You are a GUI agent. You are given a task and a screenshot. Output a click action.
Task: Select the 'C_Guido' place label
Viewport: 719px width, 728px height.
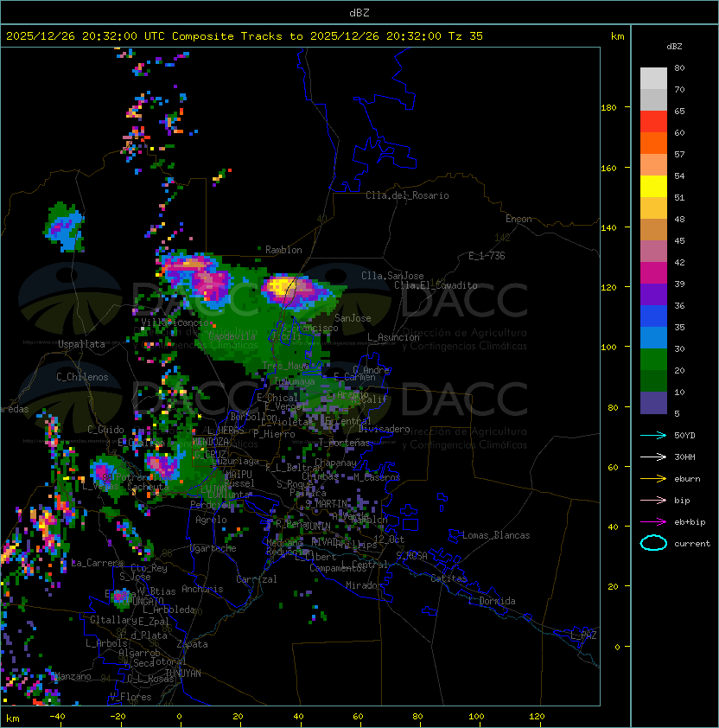click(105, 430)
